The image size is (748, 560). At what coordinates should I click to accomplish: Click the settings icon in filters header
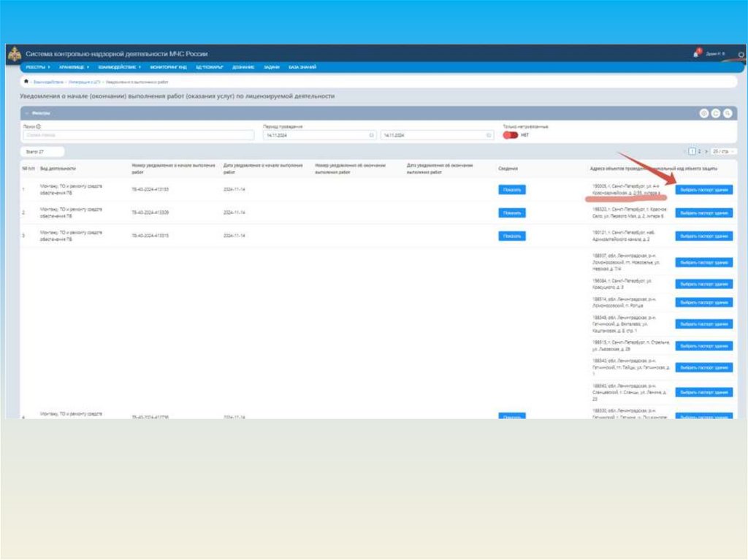point(704,113)
